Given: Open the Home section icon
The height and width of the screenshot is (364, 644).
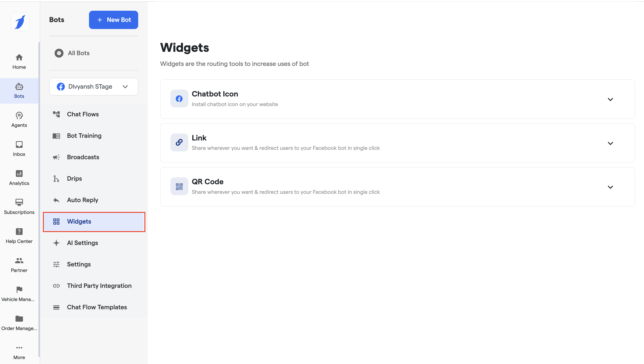Looking at the screenshot, I should coord(19,57).
